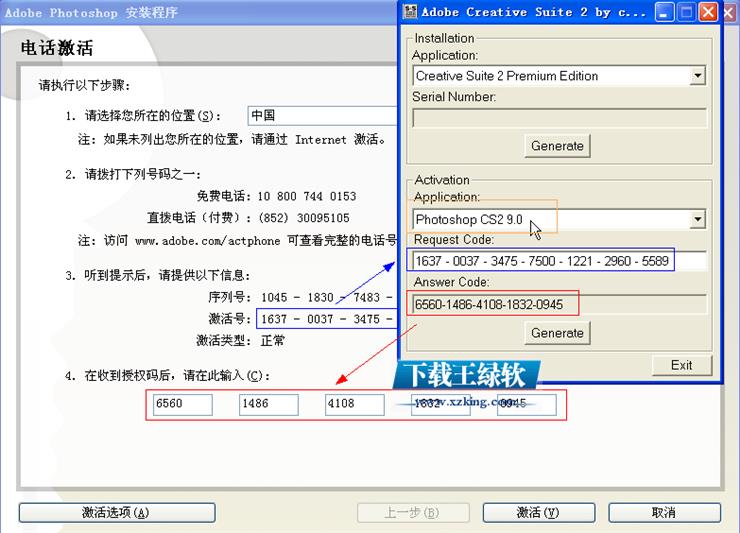
Task: Select Creative Suite 2 Premium Edition combo box
Action: (x=559, y=76)
